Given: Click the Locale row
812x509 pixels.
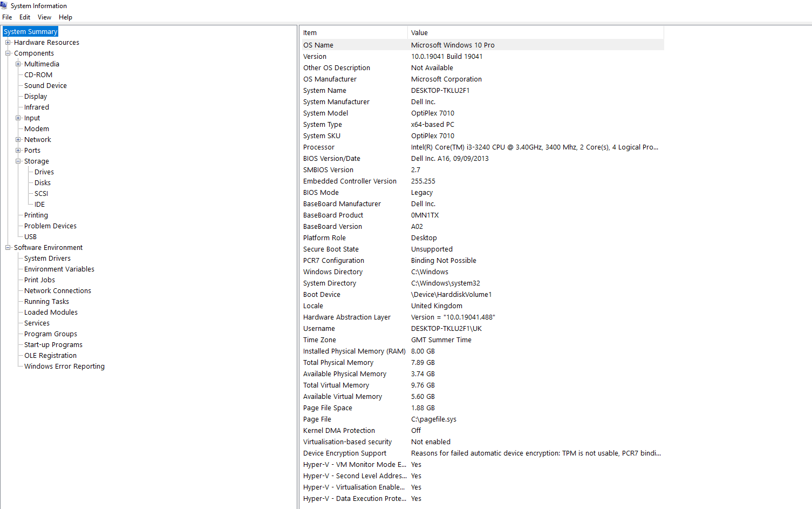Looking at the screenshot, I should pos(482,306).
